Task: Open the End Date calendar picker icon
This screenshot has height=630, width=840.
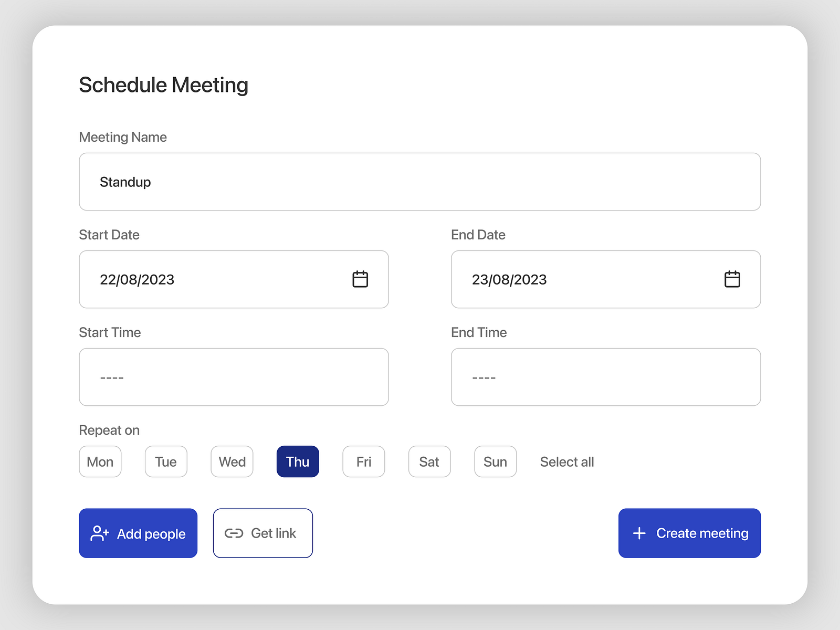Action: click(732, 279)
